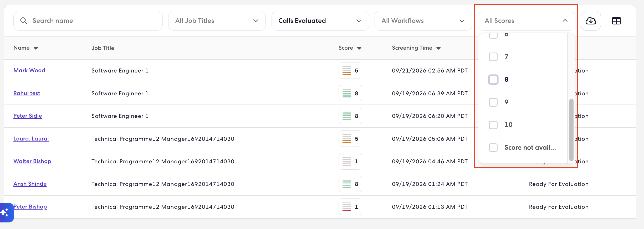Sort by Screening Time column arrow
Image resolution: width=644 pixels, height=229 pixels.
coord(438,48)
